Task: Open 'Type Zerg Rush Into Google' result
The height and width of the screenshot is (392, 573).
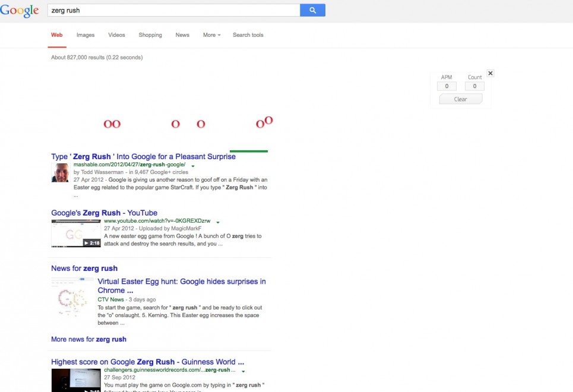Action: coord(143,157)
